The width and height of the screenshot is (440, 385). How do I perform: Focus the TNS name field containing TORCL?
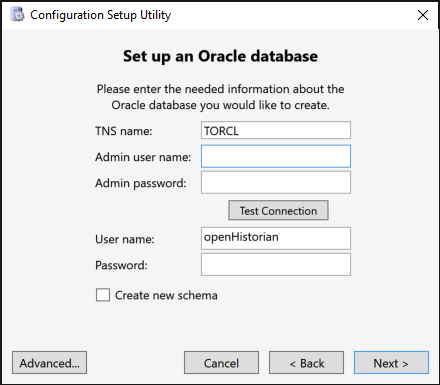click(x=276, y=130)
